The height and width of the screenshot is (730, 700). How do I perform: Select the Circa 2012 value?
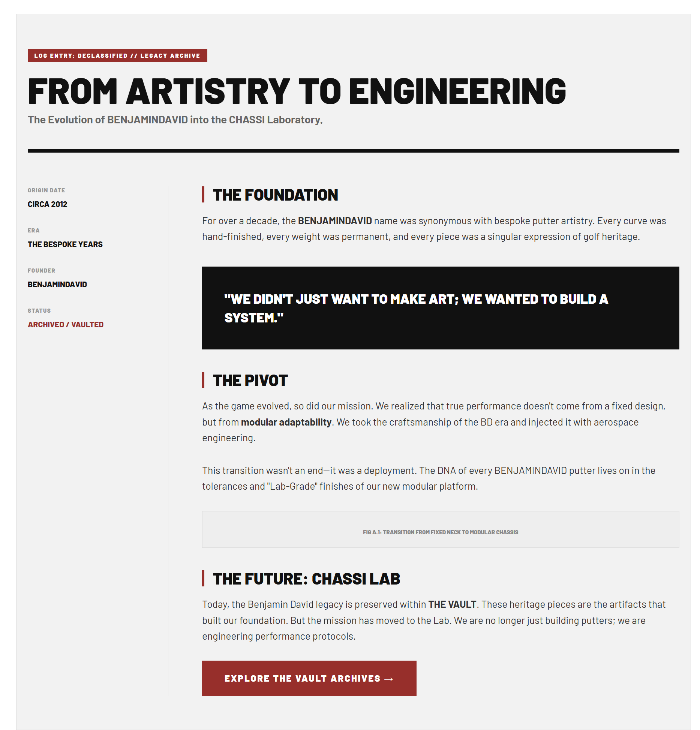click(48, 204)
